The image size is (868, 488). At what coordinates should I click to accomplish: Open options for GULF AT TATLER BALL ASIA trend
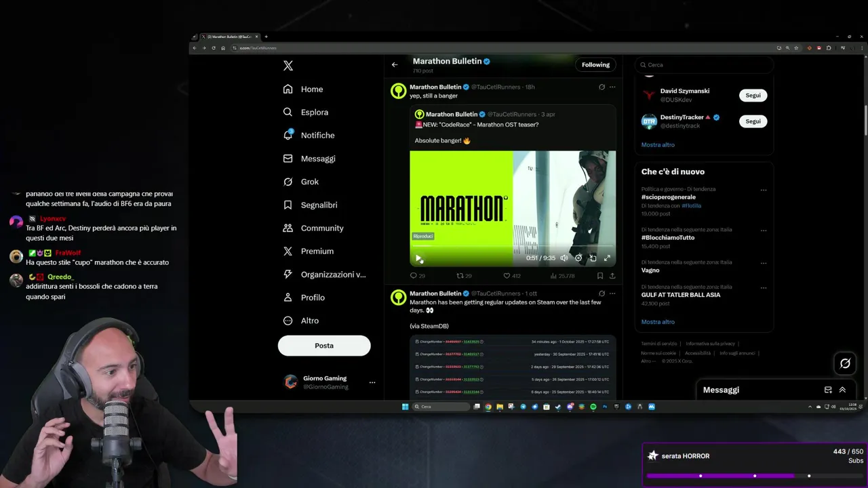(764, 287)
